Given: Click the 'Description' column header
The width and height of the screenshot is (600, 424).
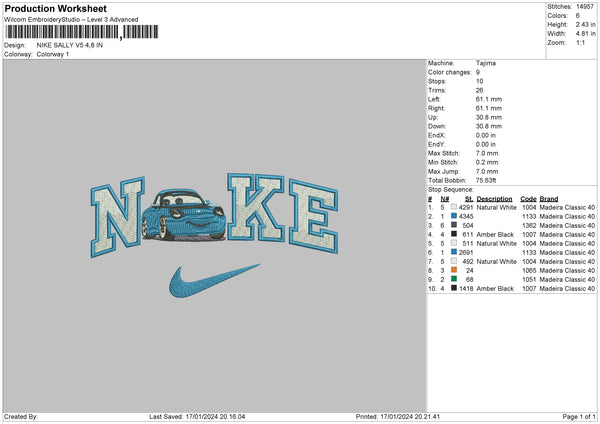Looking at the screenshot, I should [x=494, y=199].
